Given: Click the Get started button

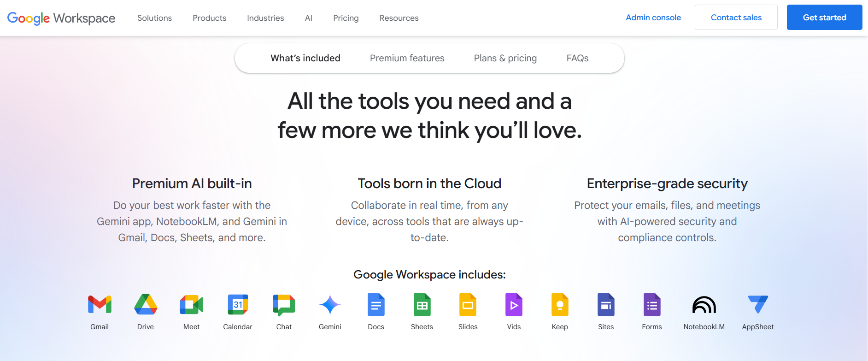Looking at the screenshot, I should click(x=825, y=18).
